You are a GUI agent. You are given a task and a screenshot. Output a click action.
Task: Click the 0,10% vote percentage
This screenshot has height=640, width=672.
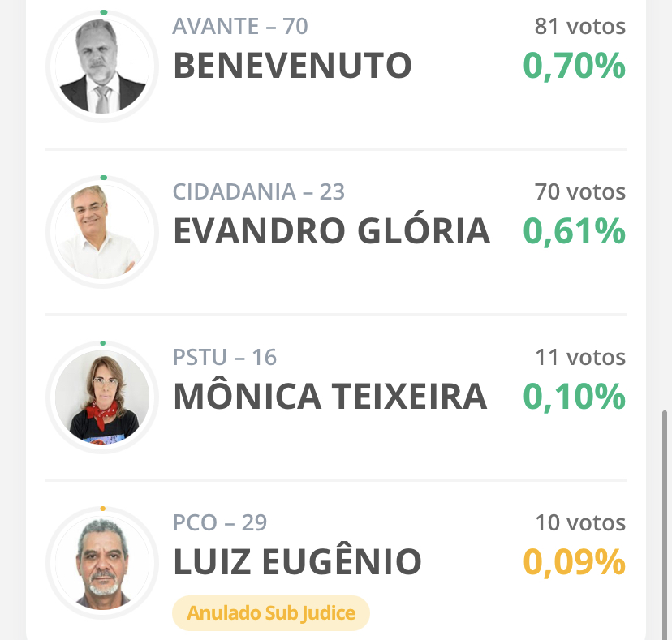point(575,397)
